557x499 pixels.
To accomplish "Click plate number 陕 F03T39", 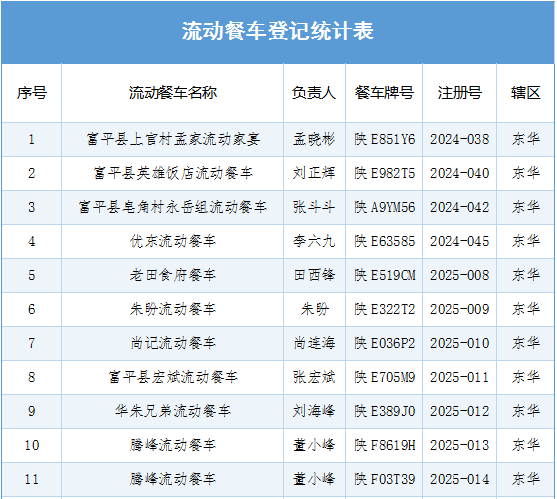I will [384, 479].
